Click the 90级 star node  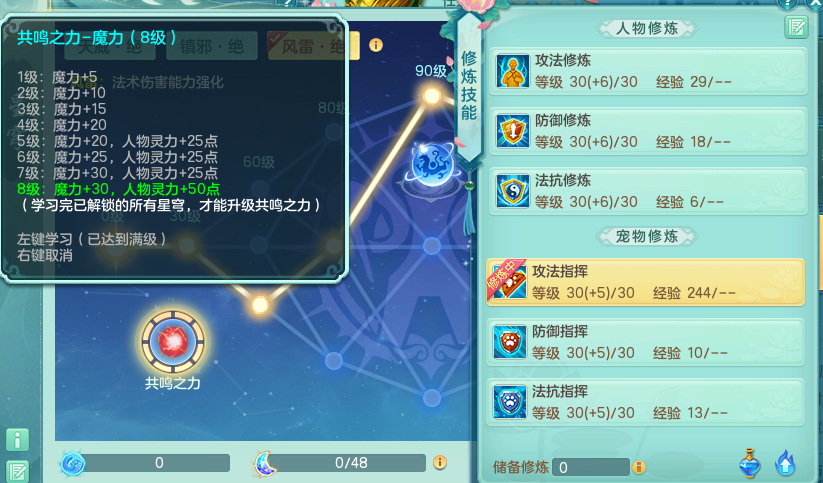point(432,96)
